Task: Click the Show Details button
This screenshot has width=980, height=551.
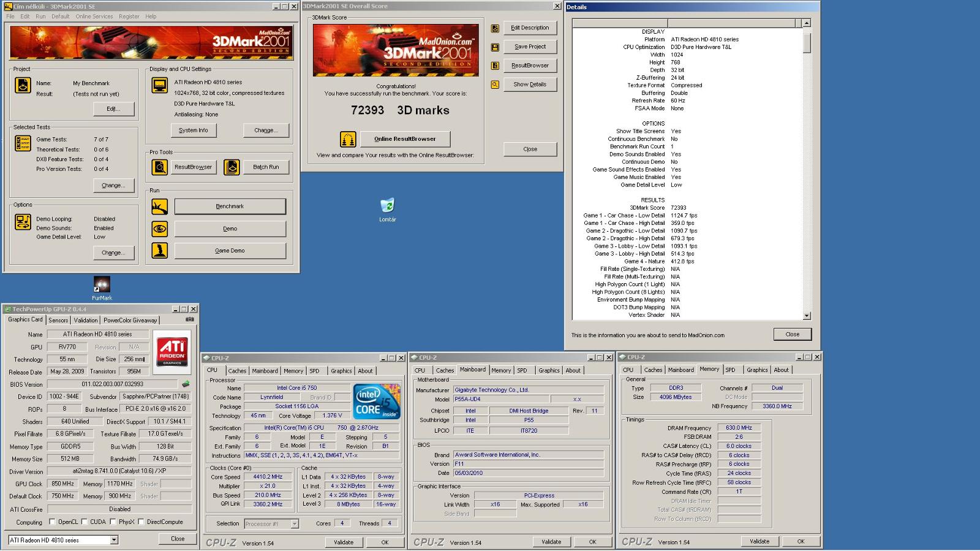Action: point(530,85)
